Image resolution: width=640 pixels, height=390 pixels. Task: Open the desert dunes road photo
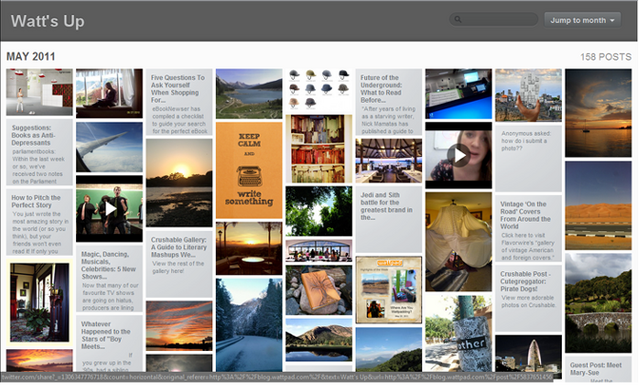pos(598,205)
